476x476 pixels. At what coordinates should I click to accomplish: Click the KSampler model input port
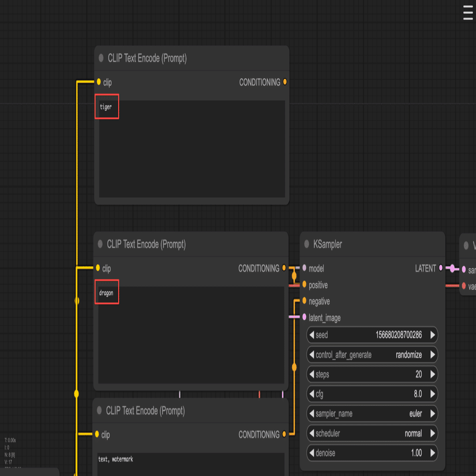click(304, 268)
